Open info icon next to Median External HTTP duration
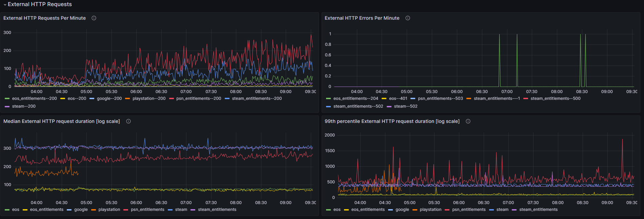644x219 pixels. pyautogui.click(x=128, y=121)
